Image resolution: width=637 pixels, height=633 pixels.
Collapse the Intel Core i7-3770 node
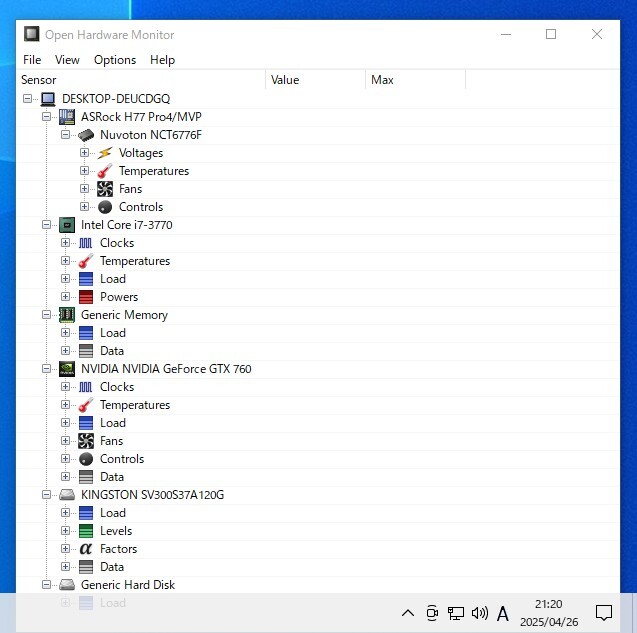[x=46, y=225]
